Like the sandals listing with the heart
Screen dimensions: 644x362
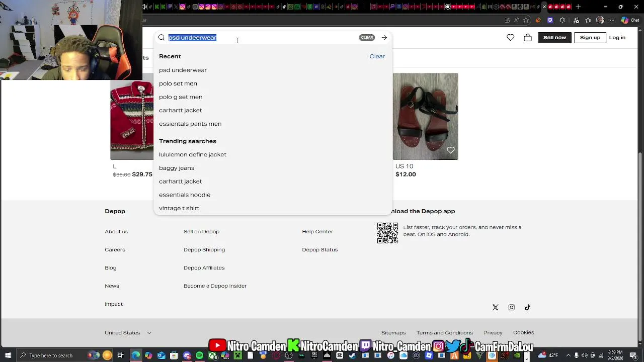[451, 150]
